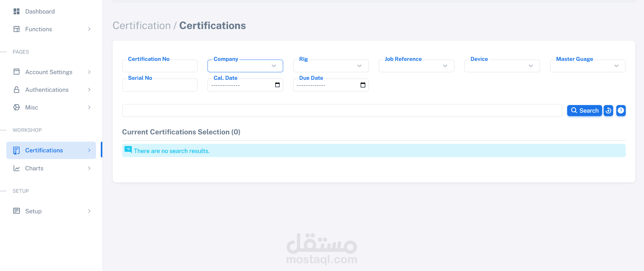Open the Job Reference dropdown

417,66
